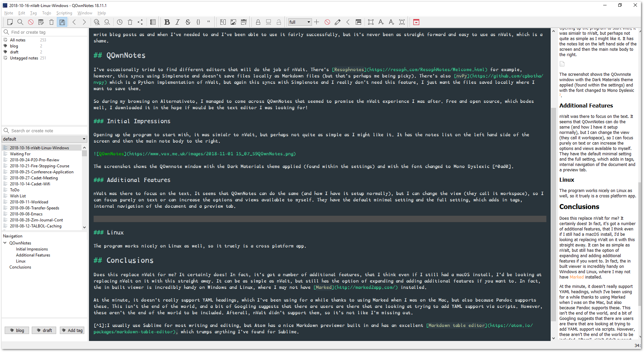
Task: Open the Help menu
Action: (x=102, y=13)
